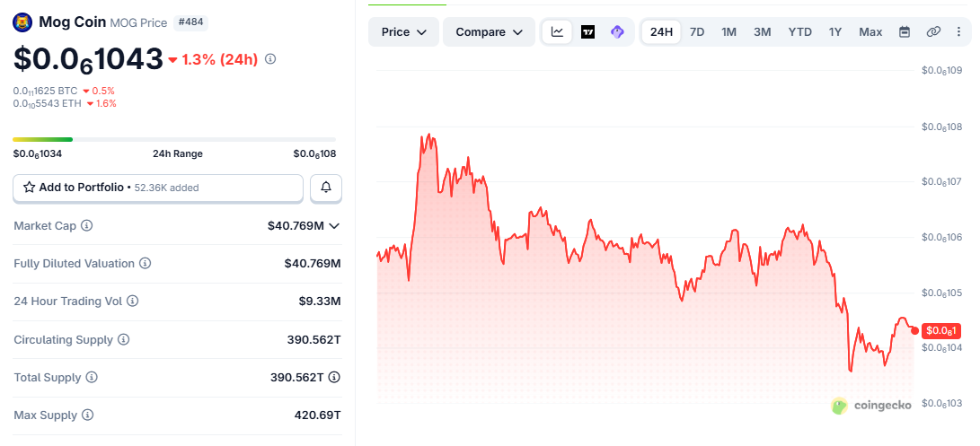
Task: Open the Price dropdown
Action: [x=403, y=32]
